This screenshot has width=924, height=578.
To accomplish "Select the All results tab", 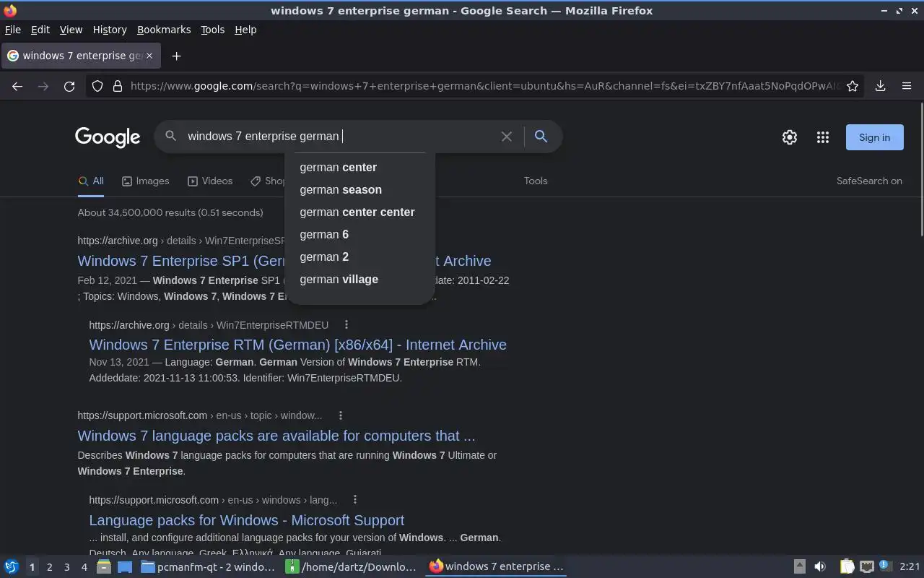I will pos(91,181).
